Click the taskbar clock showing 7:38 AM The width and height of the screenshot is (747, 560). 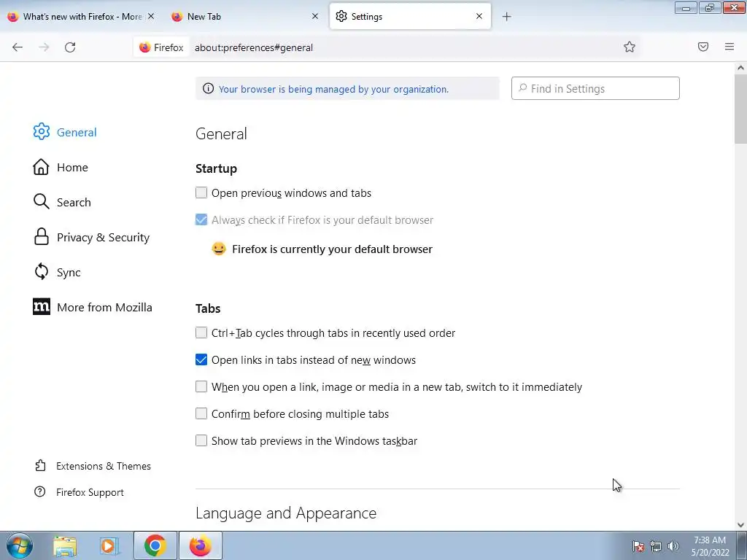[710, 545]
